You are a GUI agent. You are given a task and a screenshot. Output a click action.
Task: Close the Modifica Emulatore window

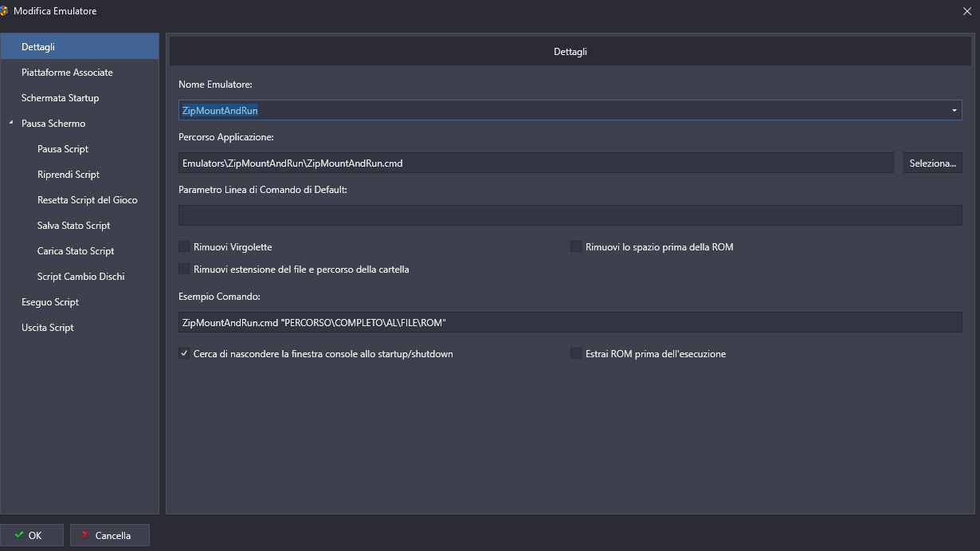click(966, 11)
